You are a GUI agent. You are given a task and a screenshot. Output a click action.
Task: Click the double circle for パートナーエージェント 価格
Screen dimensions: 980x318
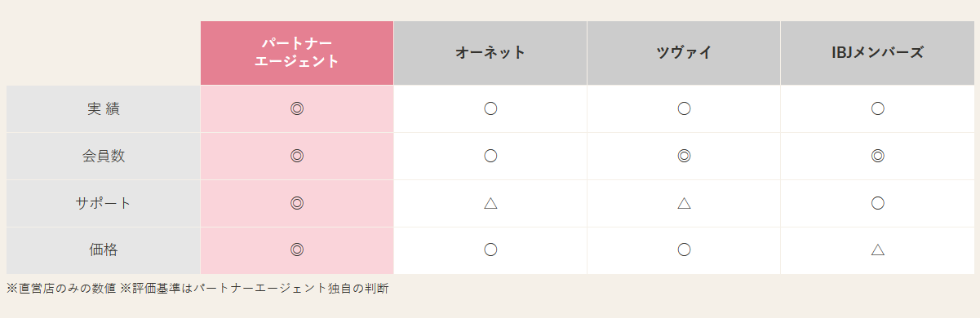297,250
